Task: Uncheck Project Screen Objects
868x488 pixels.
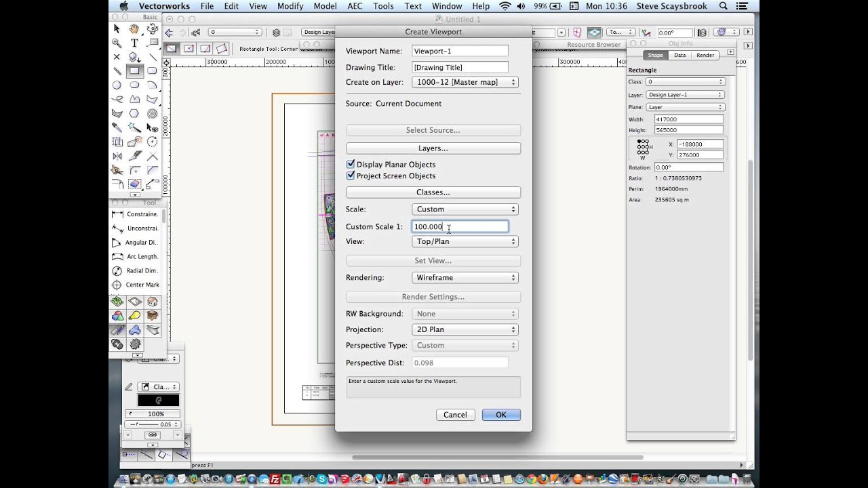Action: (x=351, y=176)
